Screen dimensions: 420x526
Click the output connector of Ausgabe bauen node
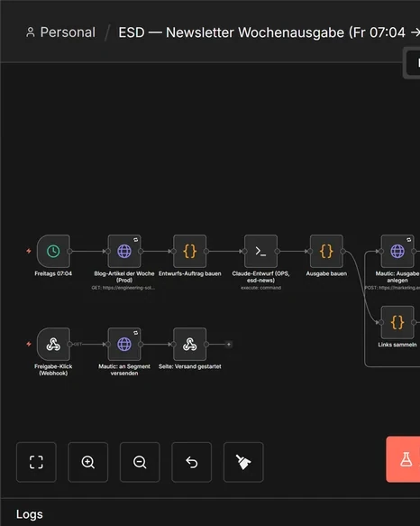coord(342,251)
